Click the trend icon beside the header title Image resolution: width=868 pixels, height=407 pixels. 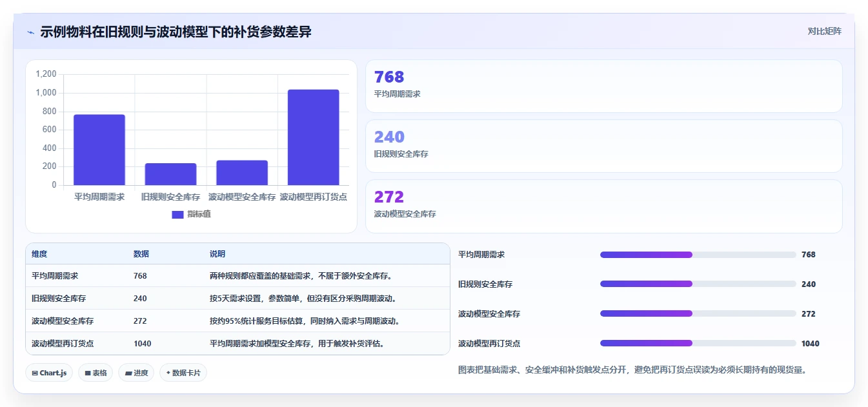[x=31, y=32]
